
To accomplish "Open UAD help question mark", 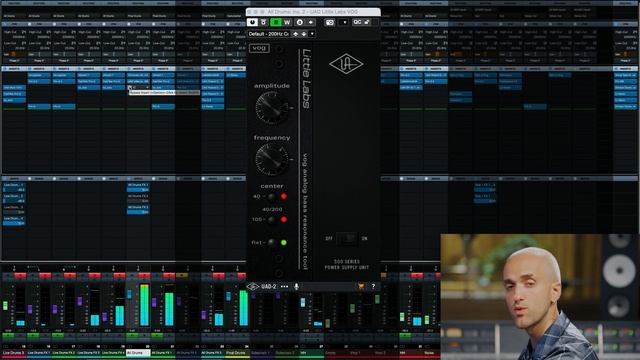I will [x=373, y=287].
